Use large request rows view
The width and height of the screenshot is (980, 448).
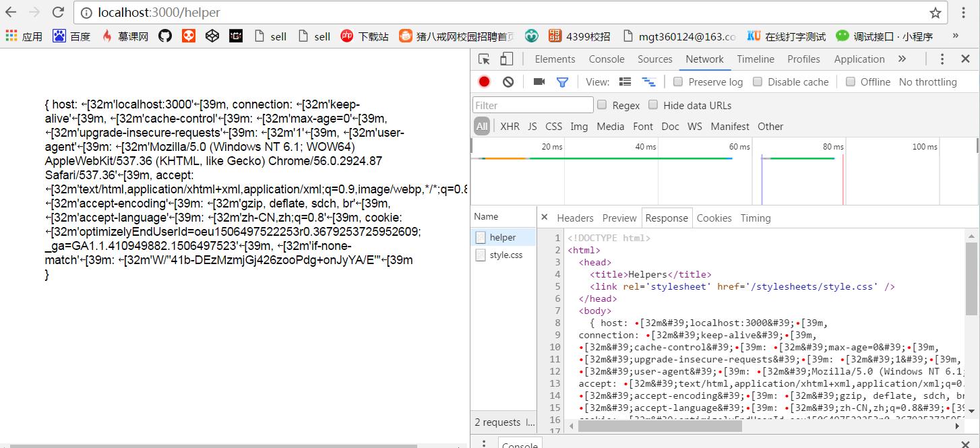point(625,82)
